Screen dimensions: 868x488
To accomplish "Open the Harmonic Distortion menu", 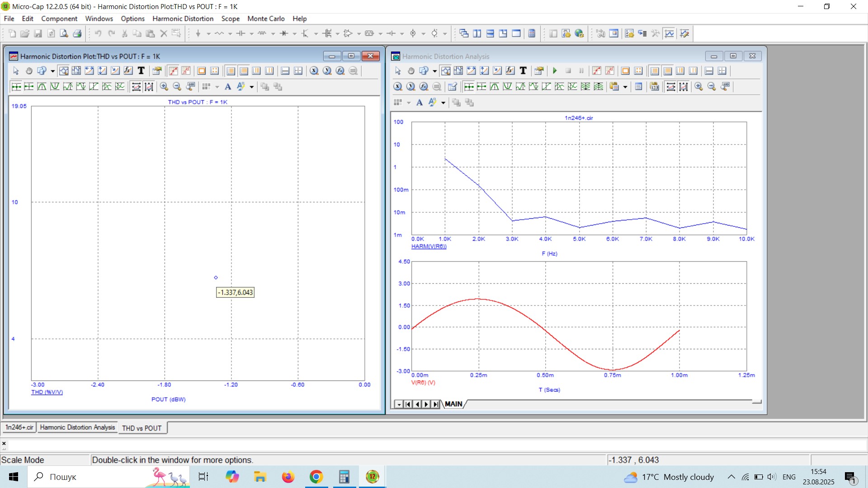I will pos(183,19).
